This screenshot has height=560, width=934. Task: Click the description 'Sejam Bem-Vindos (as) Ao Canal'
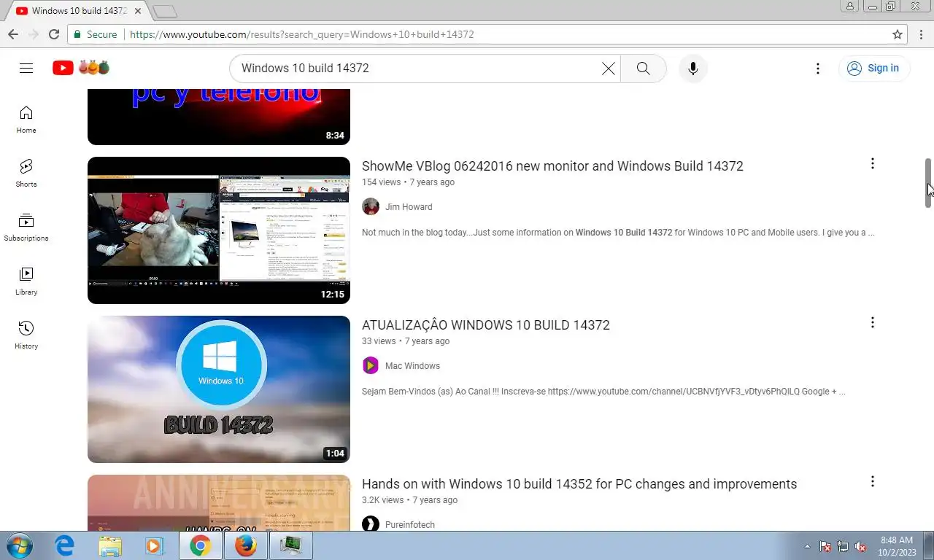[603, 392]
